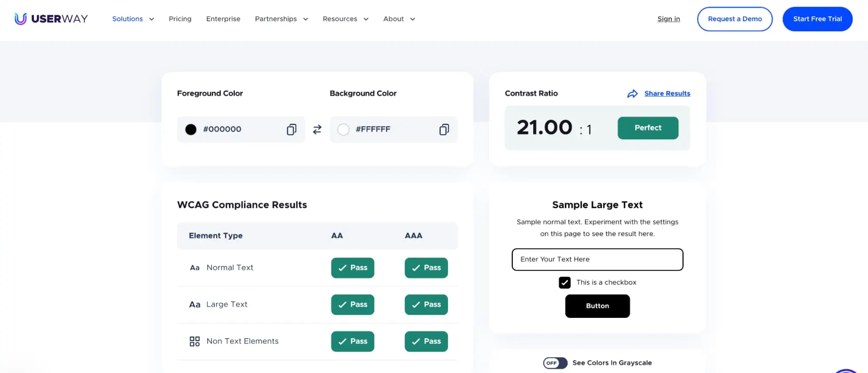Click the Request a Demo button

735,19
